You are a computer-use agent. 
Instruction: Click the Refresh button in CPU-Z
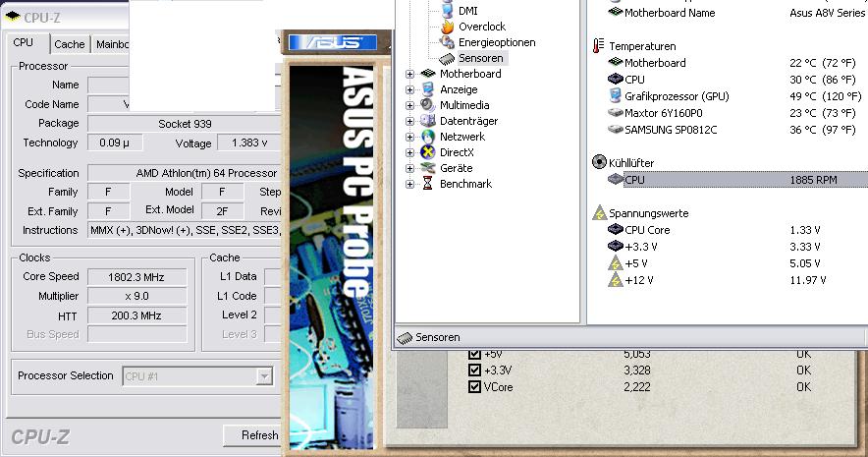(252, 435)
